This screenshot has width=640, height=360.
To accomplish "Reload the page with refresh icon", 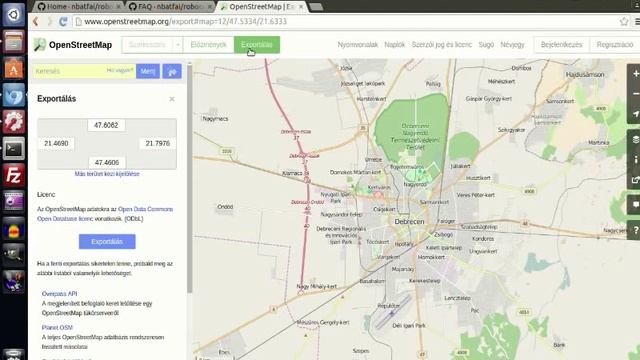I will click(x=63, y=21).
